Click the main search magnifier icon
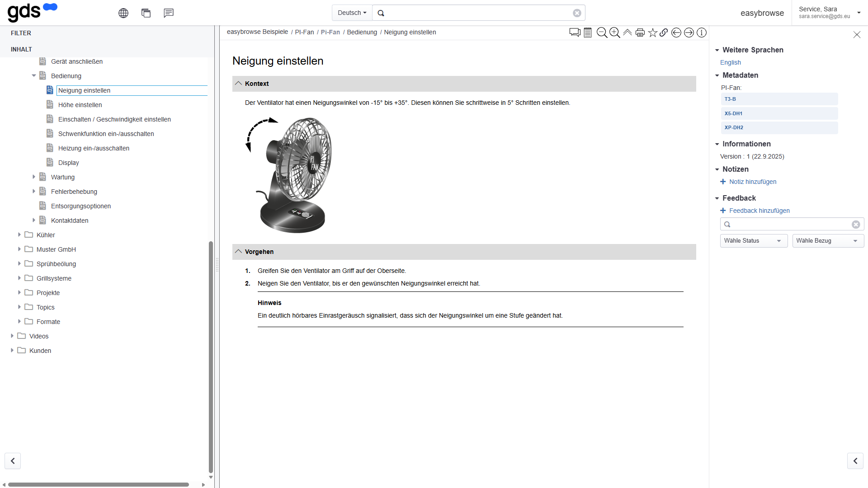Viewport: 868px width, 488px height. (x=381, y=13)
